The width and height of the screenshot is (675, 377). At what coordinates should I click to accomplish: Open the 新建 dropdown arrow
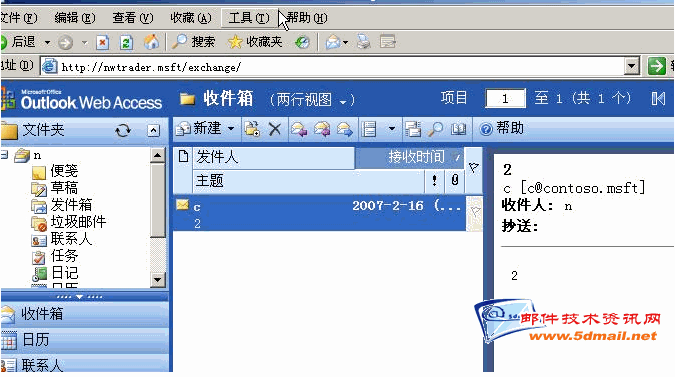click(x=231, y=129)
